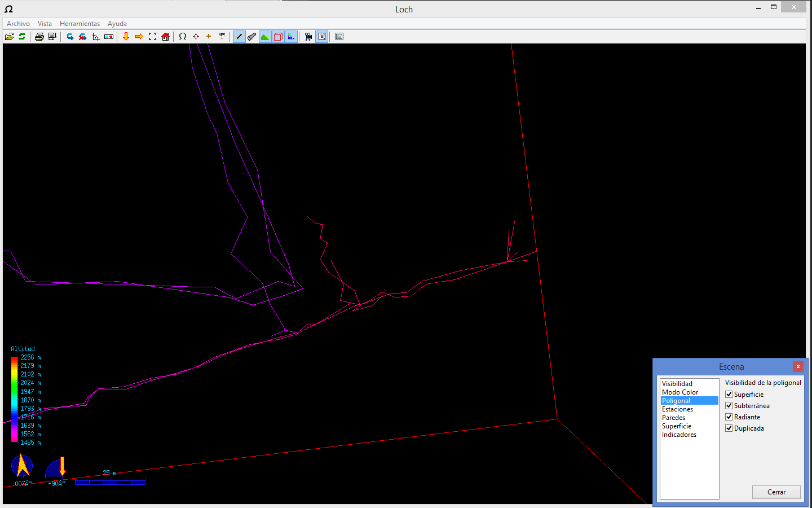
Task: Click the north compass indicator
Action: tap(22, 466)
